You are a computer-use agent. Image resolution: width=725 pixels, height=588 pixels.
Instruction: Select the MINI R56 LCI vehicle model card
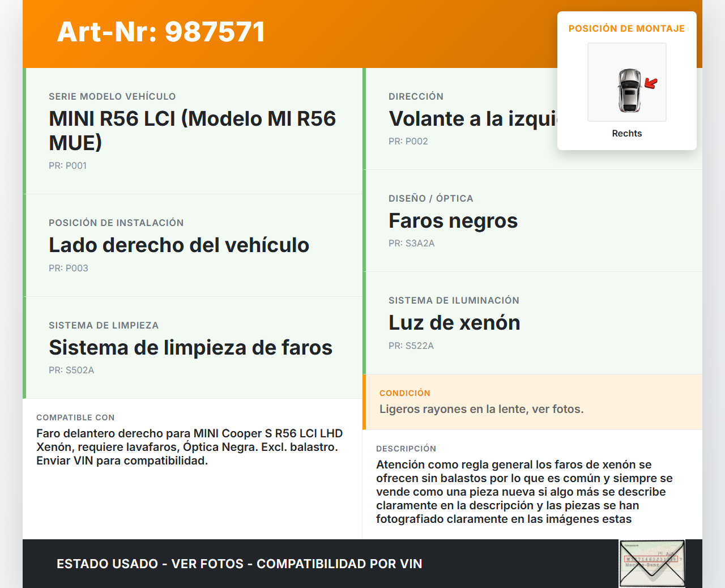(193, 131)
